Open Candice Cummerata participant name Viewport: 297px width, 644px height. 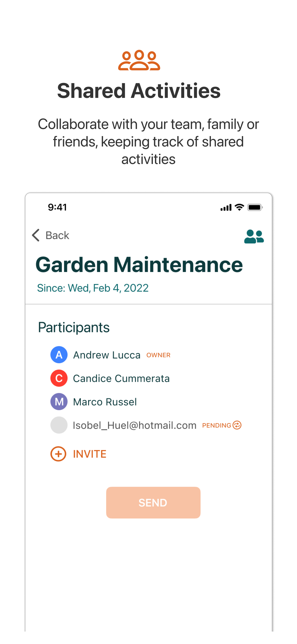point(121,378)
